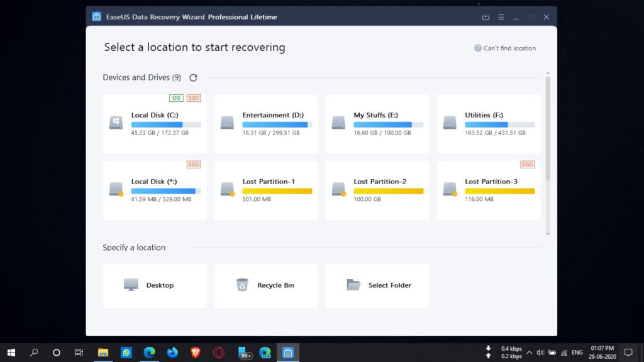
Task: Click the "501.00 MB" size text
Action: (257, 199)
